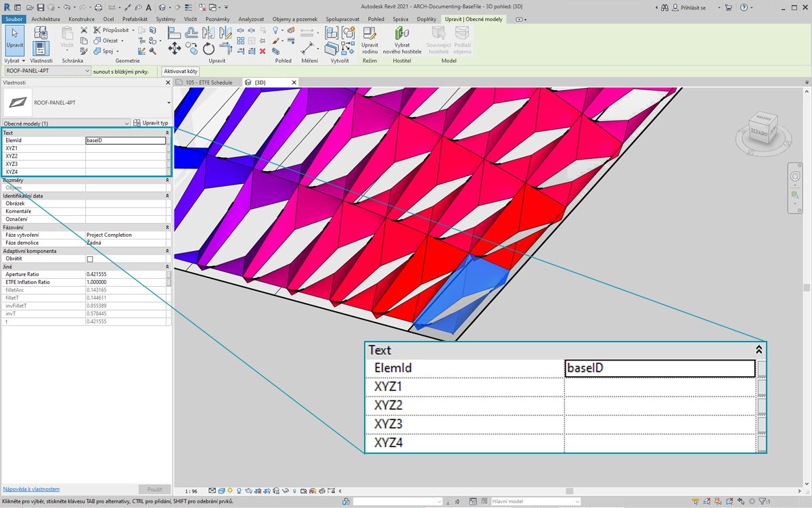Click the Project Completion phase value

(x=126, y=235)
